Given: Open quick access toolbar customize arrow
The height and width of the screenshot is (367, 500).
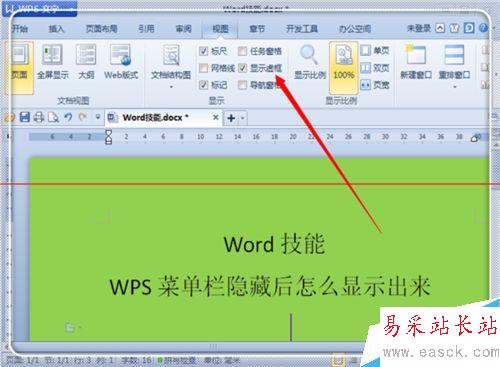Looking at the screenshot, I should [x=98, y=117].
